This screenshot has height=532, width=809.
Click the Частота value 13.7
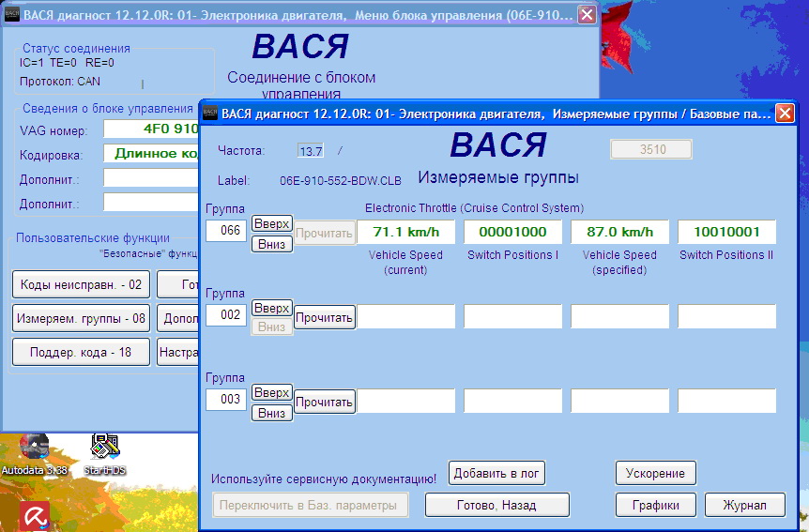(311, 151)
